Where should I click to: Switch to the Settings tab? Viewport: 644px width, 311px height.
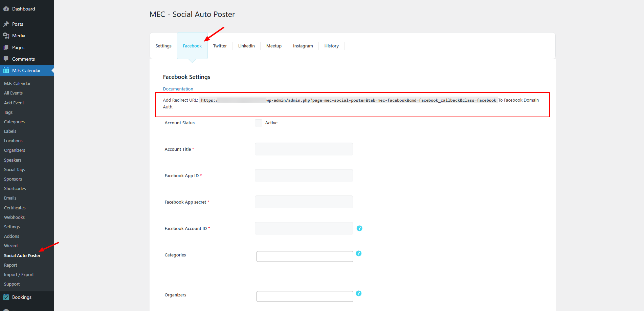pos(163,46)
